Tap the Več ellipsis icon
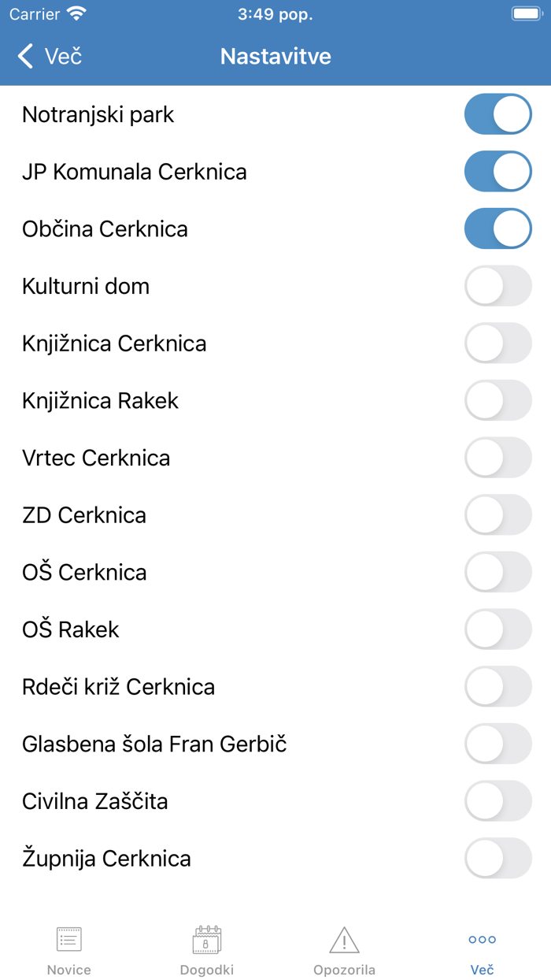This screenshot has width=551, height=980. [x=482, y=939]
